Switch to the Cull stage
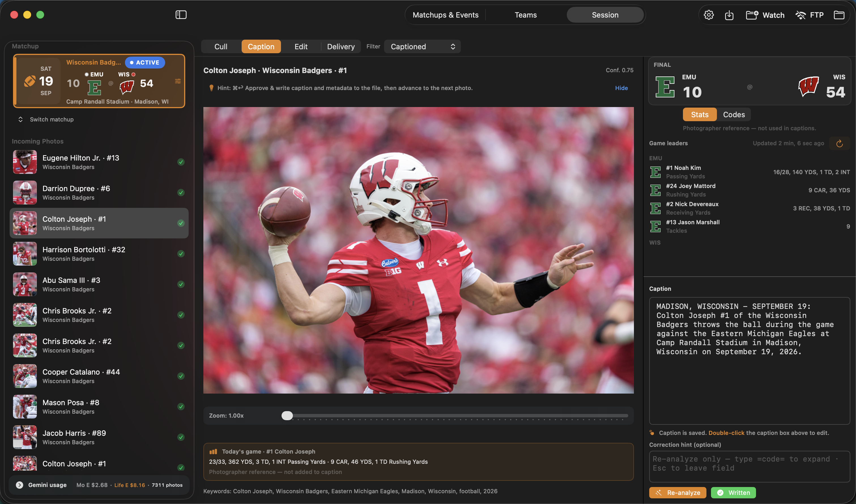Viewport: 856px width, 504px height. tap(221, 46)
